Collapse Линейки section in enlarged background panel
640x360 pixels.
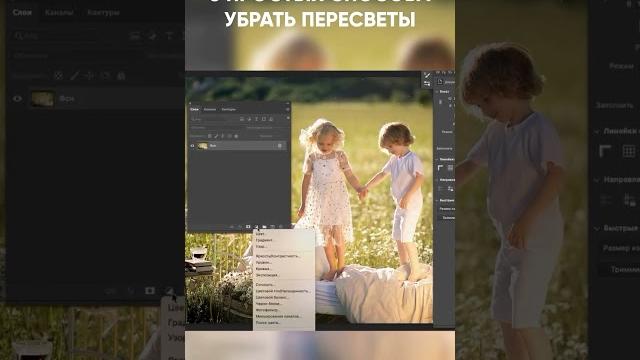(597, 131)
